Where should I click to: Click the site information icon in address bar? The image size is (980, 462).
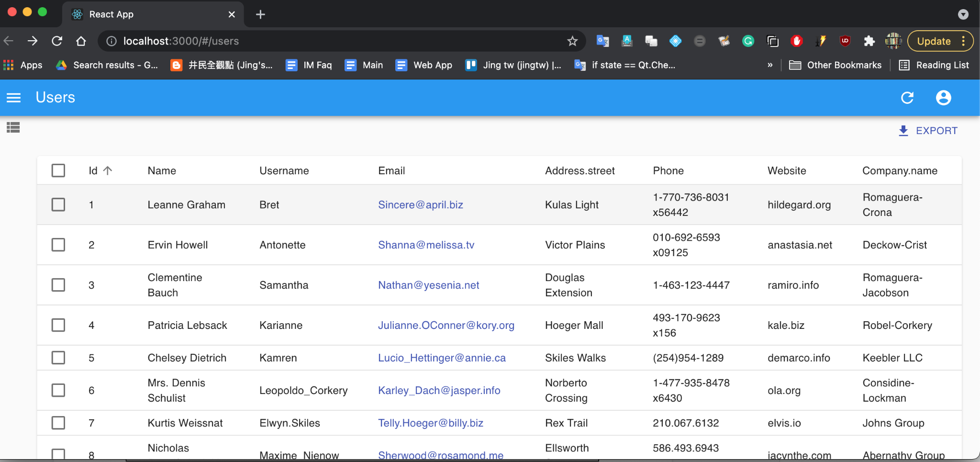coord(111,41)
